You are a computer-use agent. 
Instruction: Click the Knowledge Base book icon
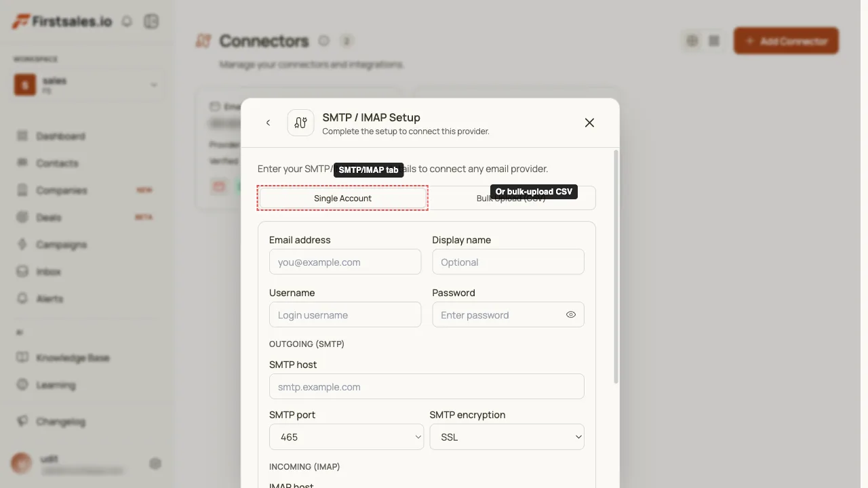(x=22, y=358)
